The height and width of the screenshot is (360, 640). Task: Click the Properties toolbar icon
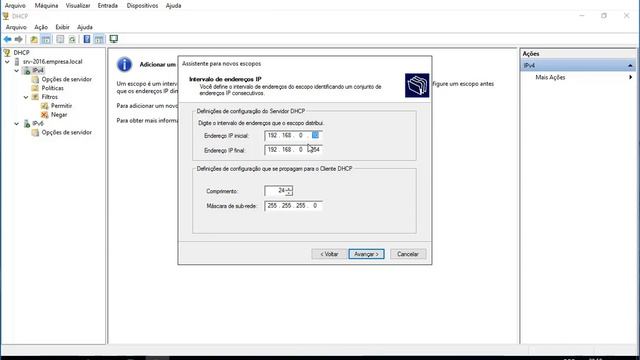click(x=60, y=39)
